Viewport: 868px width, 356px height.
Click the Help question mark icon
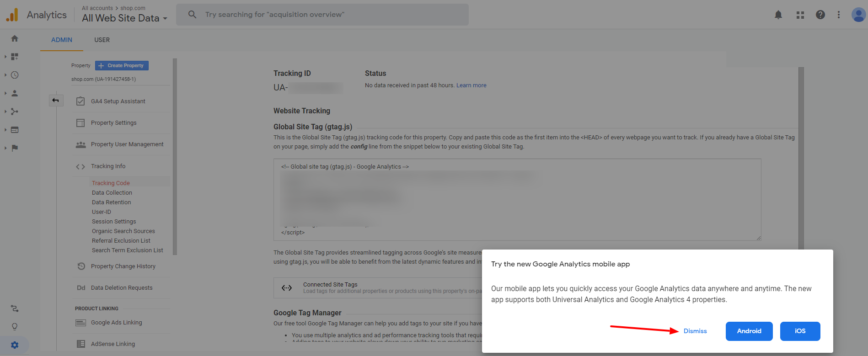pyautogui.click(x=820, y=15)
